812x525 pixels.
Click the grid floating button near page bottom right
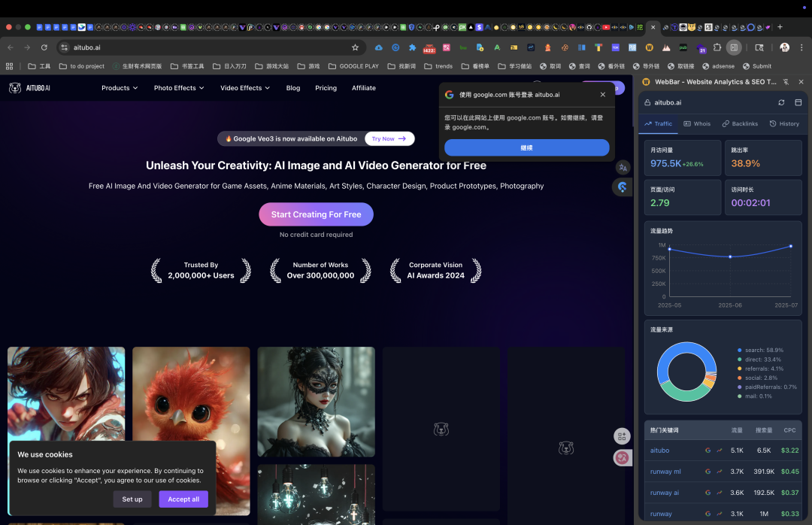(622, 436)
